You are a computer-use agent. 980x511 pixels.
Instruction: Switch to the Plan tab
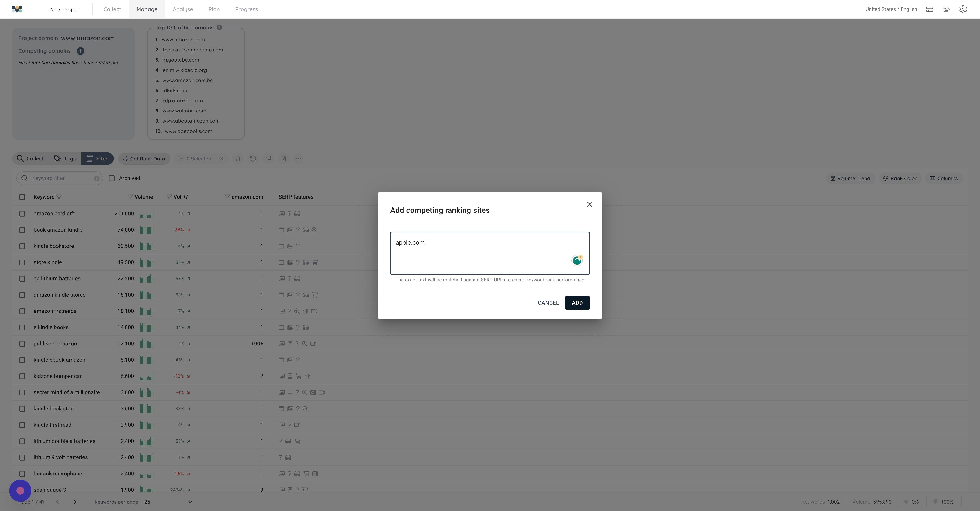[214, 9]
